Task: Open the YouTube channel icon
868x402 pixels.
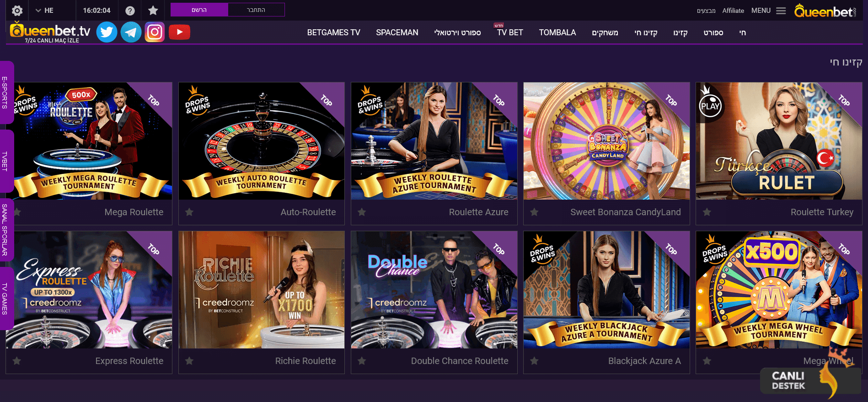Action: (179, 32)
